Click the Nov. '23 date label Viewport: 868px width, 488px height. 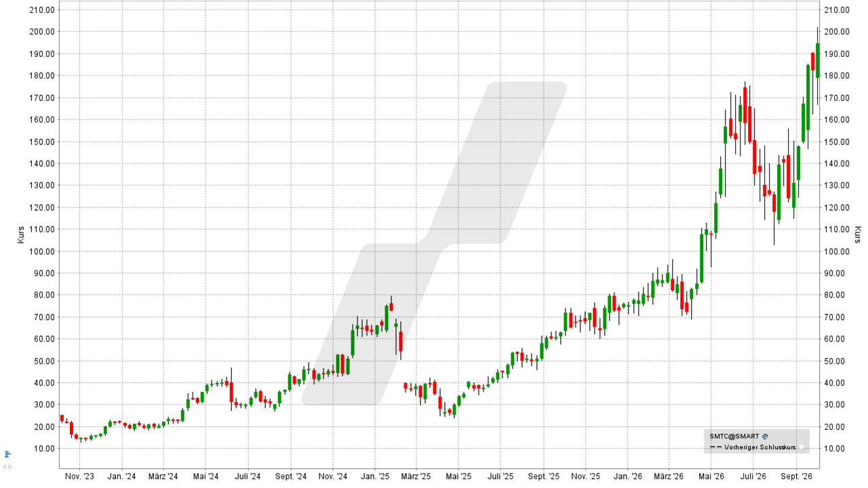[x=79, y=476]
